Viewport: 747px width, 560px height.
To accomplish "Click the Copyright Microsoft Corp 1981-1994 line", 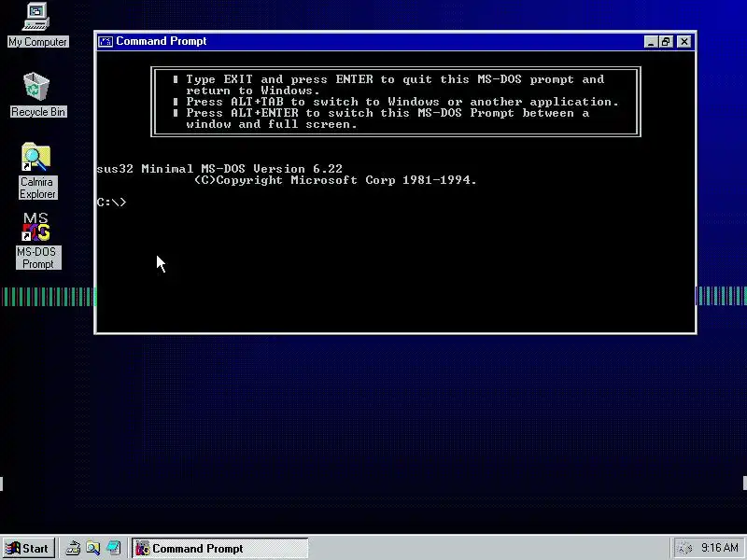I will click(335, 180).
